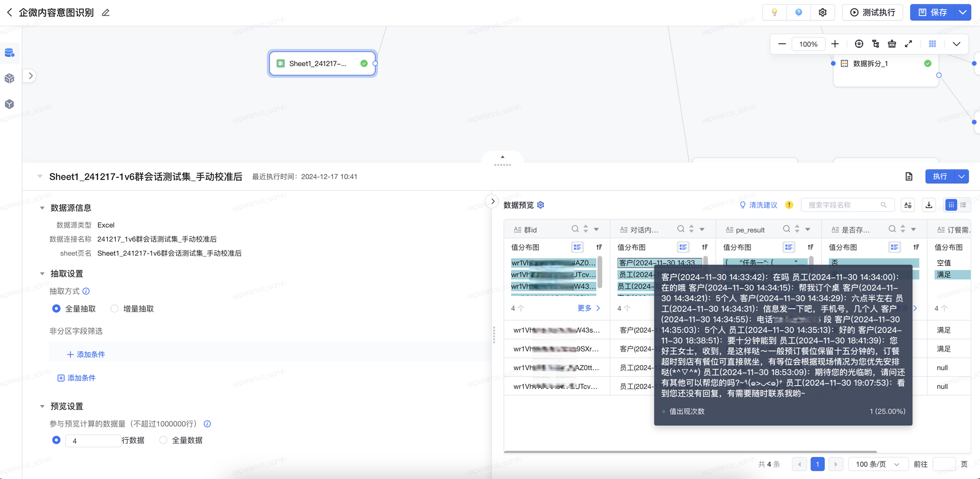980x479 pixels.
Task: Open the 100 条/页 page size dropdown
Action: pyautogui.click(x=877, y=464)
